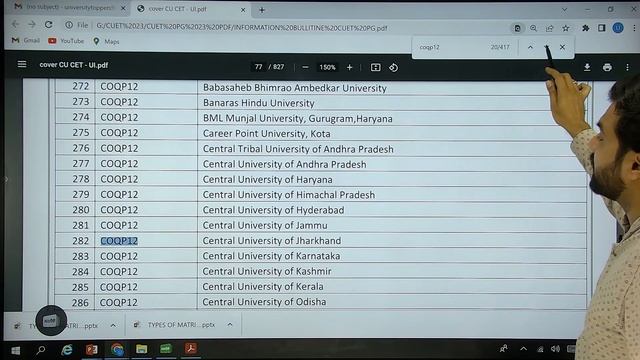640x360 pixels.
Task: Click the 150% zoom level field
Action: pos(327,67)
